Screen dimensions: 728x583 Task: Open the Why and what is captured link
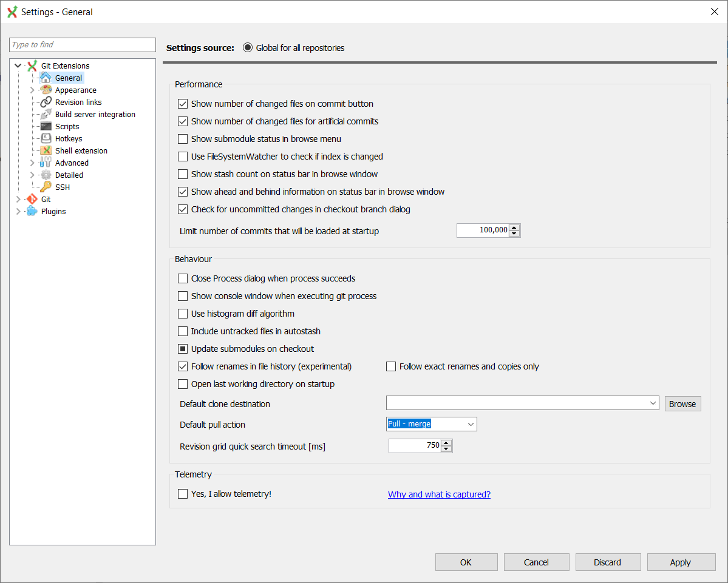pyautogui.click(x=439, y=494)
